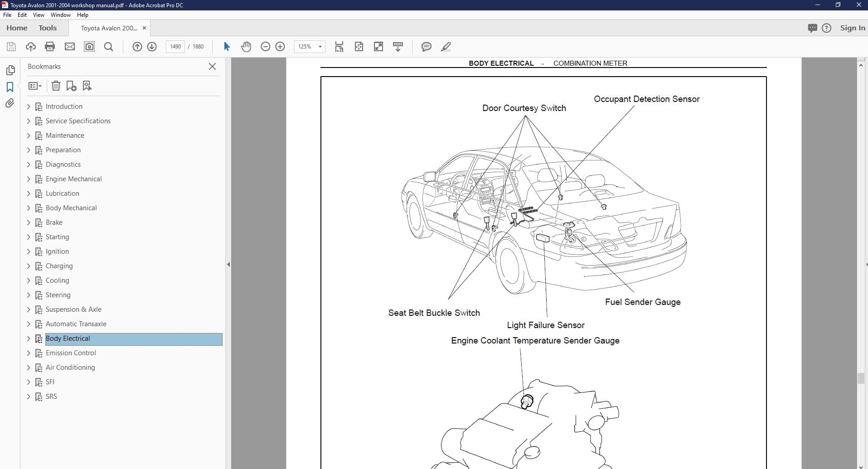Image resolution: width=868 pixels, height=469 pixels.
Task: Select the Hand pan tool
Action: tap(246, 47)
